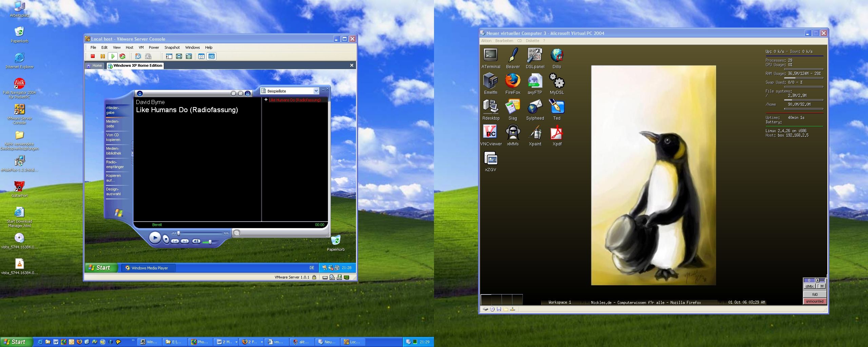Open the Dillo browser icon
This screenshot has width=868, height=347.
[557, 59]
